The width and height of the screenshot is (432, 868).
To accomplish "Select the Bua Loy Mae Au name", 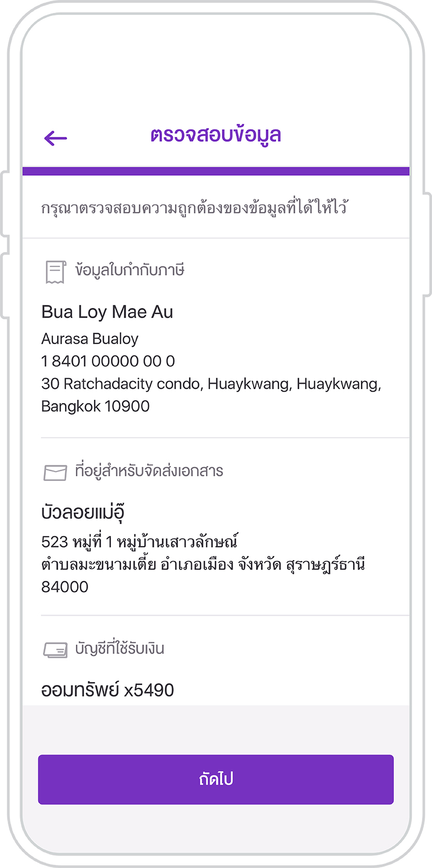I will click(107, 312).
